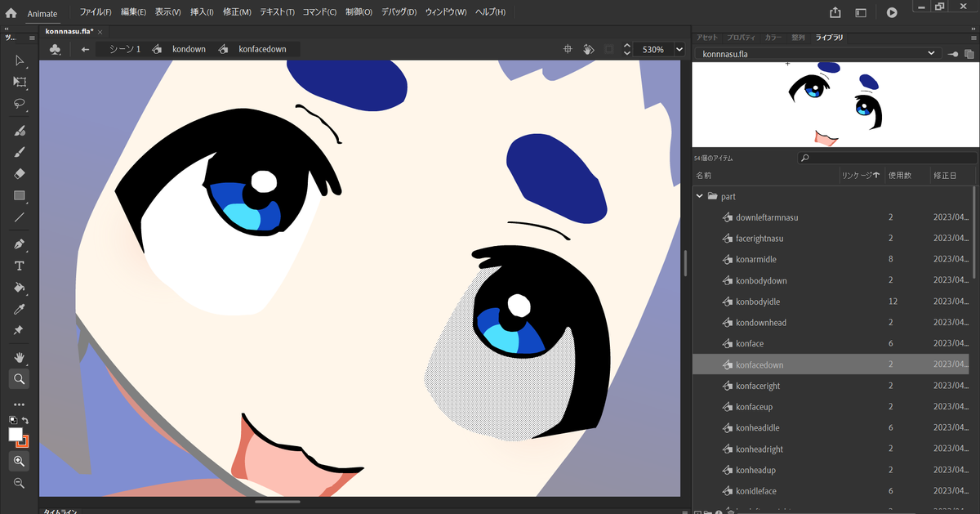Image resolution: width=980 pixels, height=514 pixels.
Task: Select the Line tool
Action: [x=20, y=217]
